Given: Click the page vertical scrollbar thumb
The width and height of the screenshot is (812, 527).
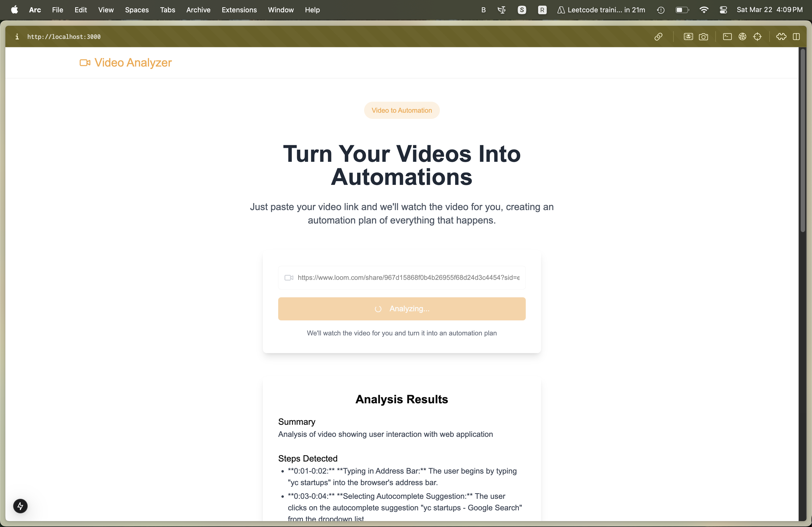Looking at the screenshot, I should (x=802, y=140).
